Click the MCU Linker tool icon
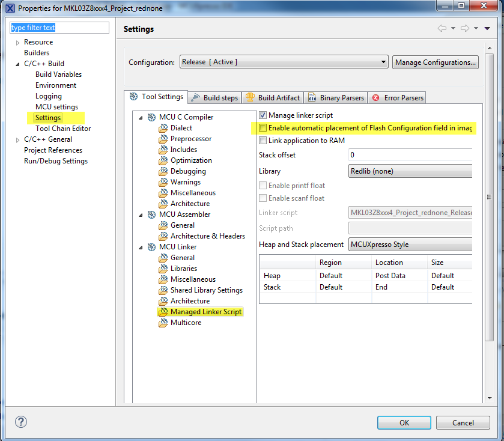Viewport: 504px width, 441px height. 151,247
